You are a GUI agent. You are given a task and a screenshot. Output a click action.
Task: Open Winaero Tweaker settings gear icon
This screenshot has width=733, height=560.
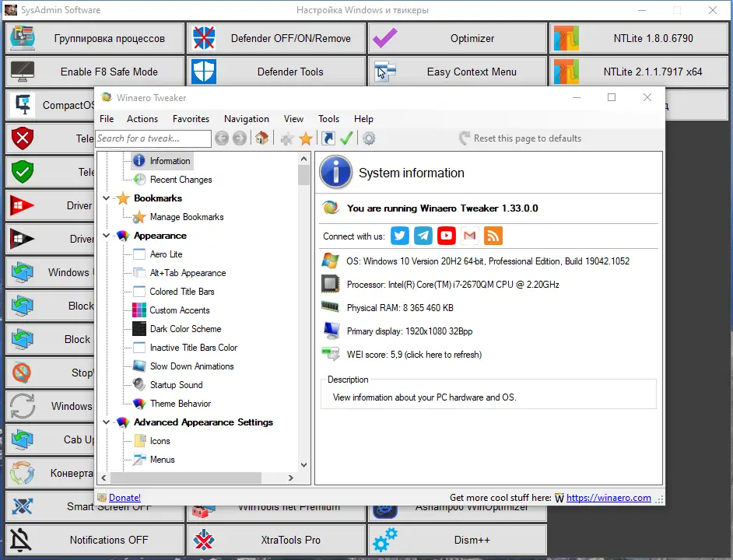[x=368, y=138]
